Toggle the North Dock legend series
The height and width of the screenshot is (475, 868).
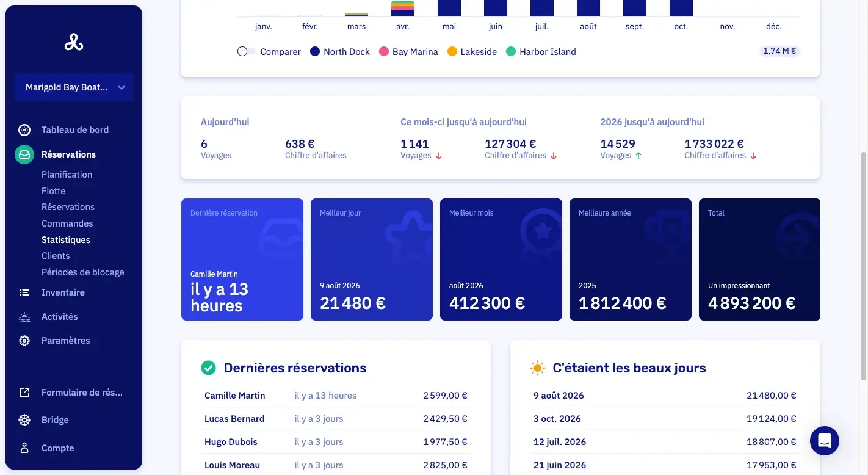click(x=340, y=52)
